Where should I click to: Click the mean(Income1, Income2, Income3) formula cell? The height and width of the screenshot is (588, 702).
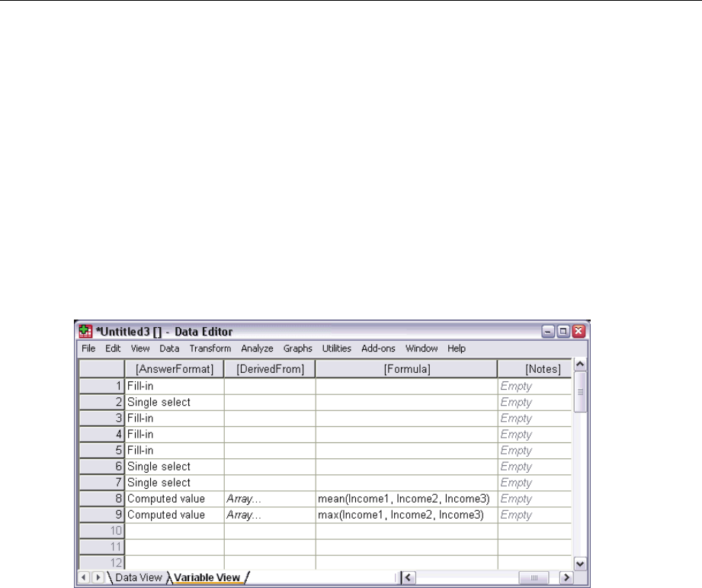coord(406,499)
